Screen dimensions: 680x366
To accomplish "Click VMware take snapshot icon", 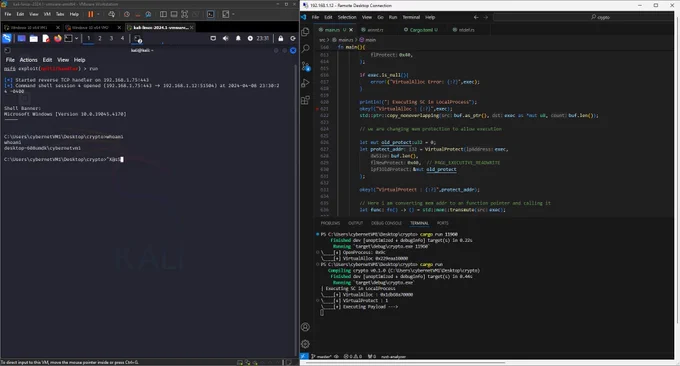I will pyautogui.click(x=127, y=14).
